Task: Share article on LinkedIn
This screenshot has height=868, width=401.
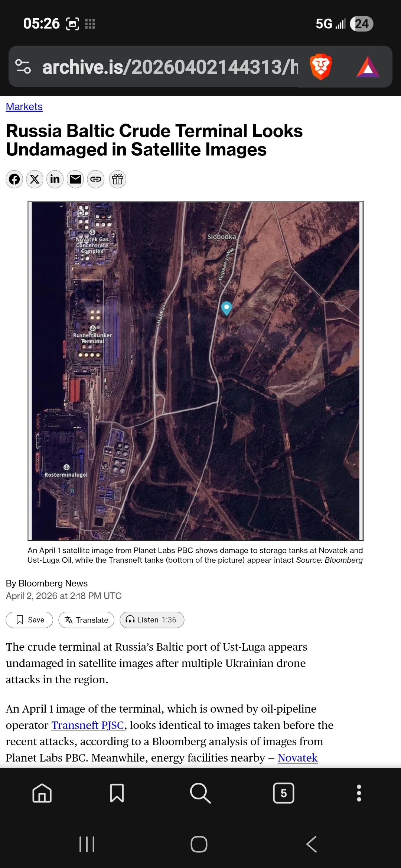Action: [55, 180]
